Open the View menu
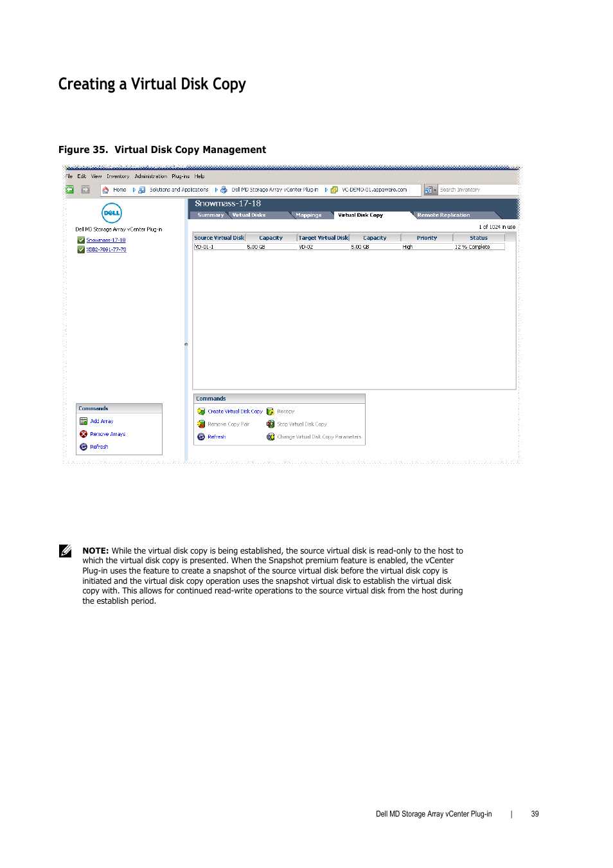 coord(96,176)
